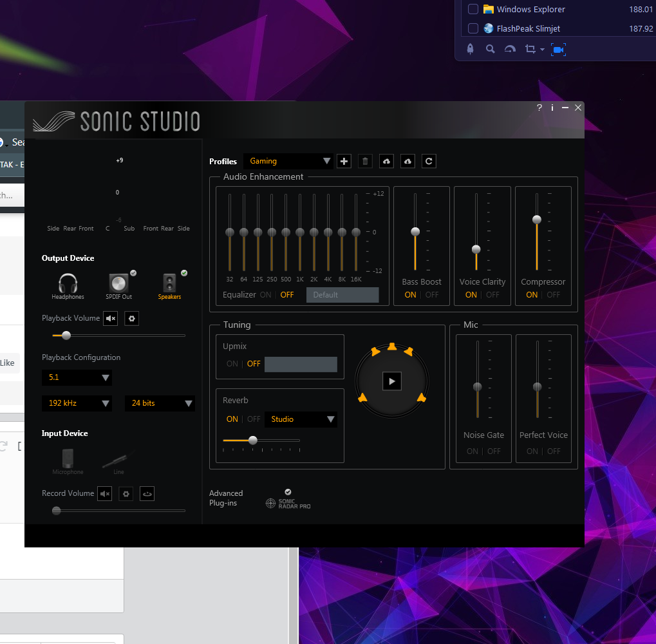The image size is (656, 644).
Task: Click rocket icon in top-right panel
Action: click(x=470, y=50)
